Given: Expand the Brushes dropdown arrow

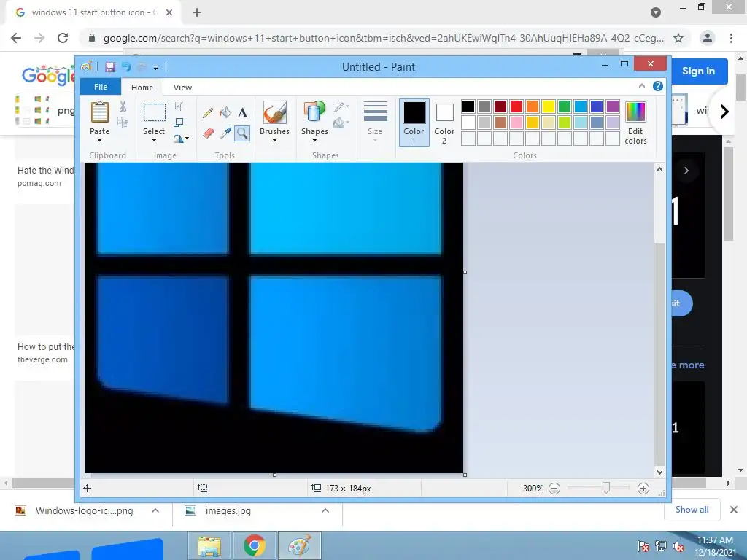Looking at the screenshot, I should [x=275, y=141].
